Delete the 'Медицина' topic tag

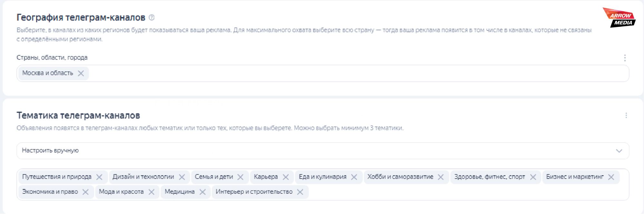click(203, 192)
